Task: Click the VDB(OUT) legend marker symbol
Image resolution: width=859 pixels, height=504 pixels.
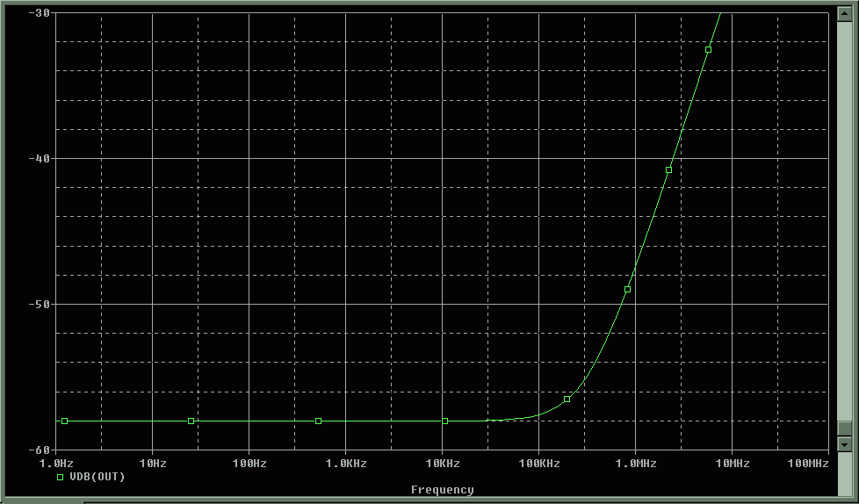Action: pos(61,477)
